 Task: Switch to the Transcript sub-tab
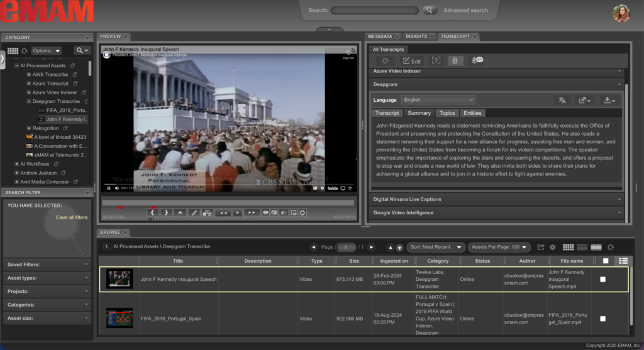(x=387, y=113)
